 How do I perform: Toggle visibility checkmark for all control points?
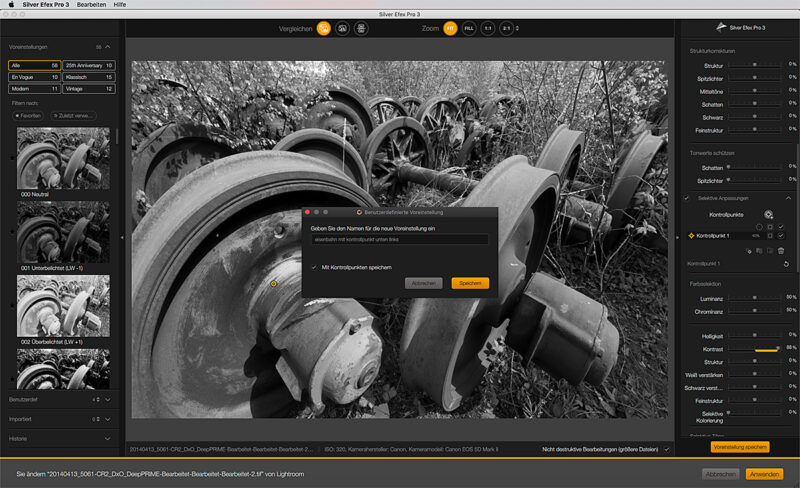781,227
